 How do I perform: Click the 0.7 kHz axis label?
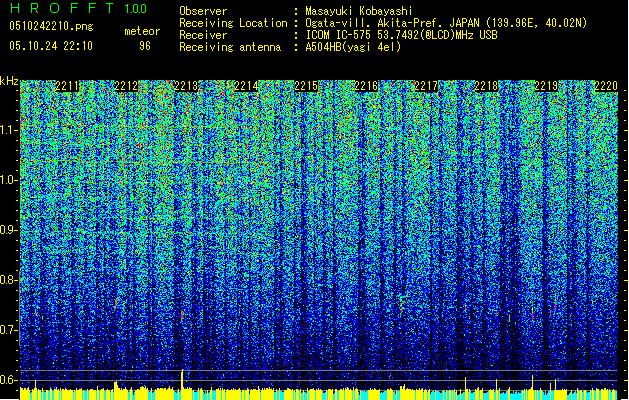[x=9, y=330]
